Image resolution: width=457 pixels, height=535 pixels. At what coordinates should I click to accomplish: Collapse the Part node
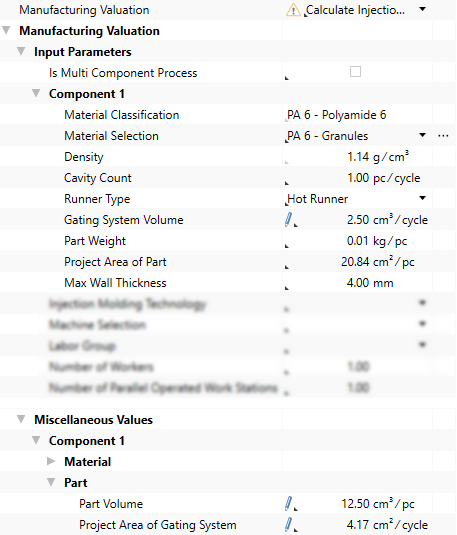51,482
